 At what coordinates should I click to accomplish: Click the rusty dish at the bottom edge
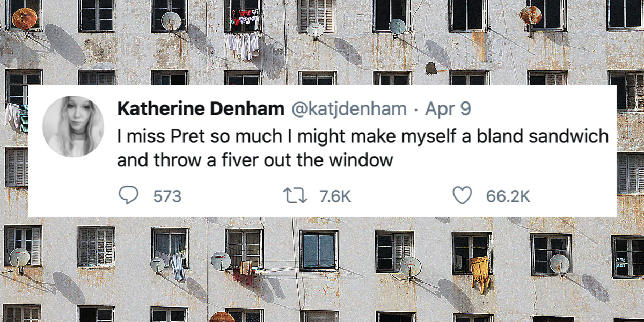[x=222, y=317]
